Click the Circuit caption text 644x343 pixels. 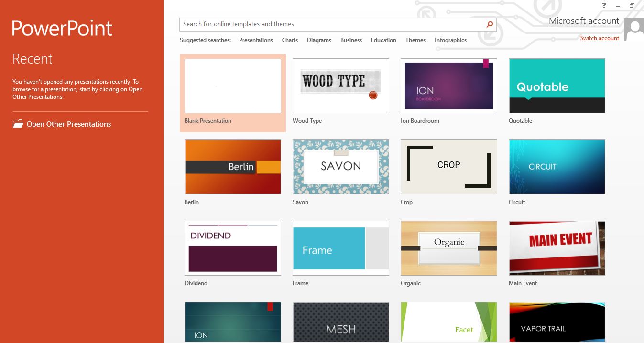pyautogui.click(x=517, y=202)
